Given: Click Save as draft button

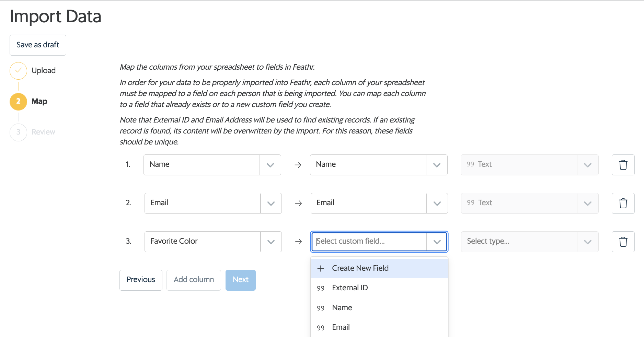Looking at the screenshot, I should click(38, 45).
